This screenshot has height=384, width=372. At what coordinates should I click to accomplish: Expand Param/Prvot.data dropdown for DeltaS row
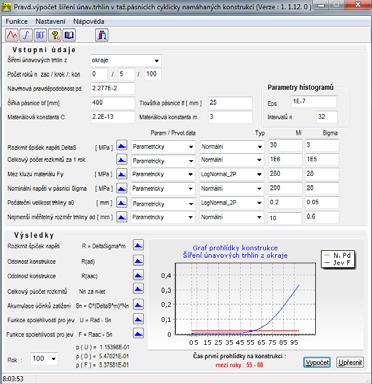[191, 147]
